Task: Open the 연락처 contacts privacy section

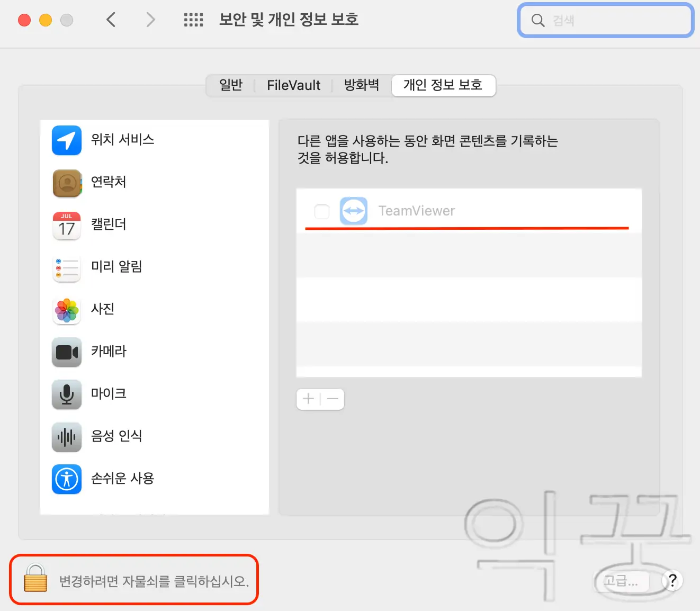Action: point(66,183)
